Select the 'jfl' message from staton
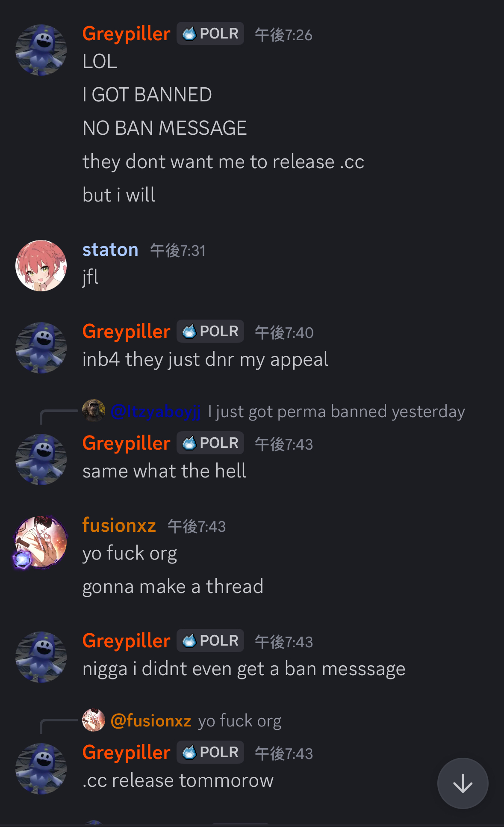Viewport: 504px width, 827px height. tap(90, 277)
